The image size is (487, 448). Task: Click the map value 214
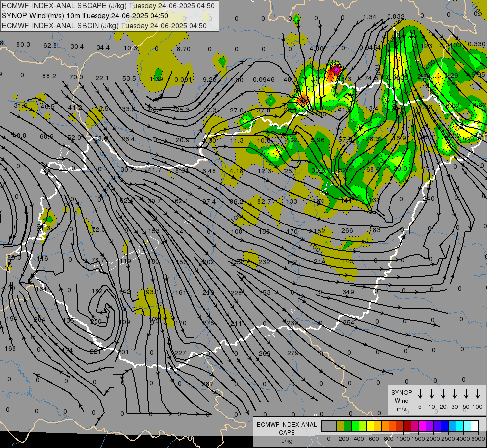pos(319,261)
